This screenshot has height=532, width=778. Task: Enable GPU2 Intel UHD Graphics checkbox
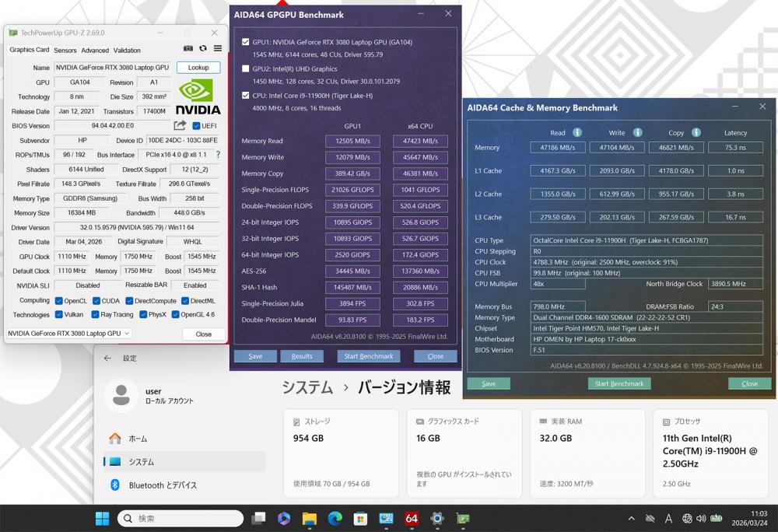tap(246, 69)
